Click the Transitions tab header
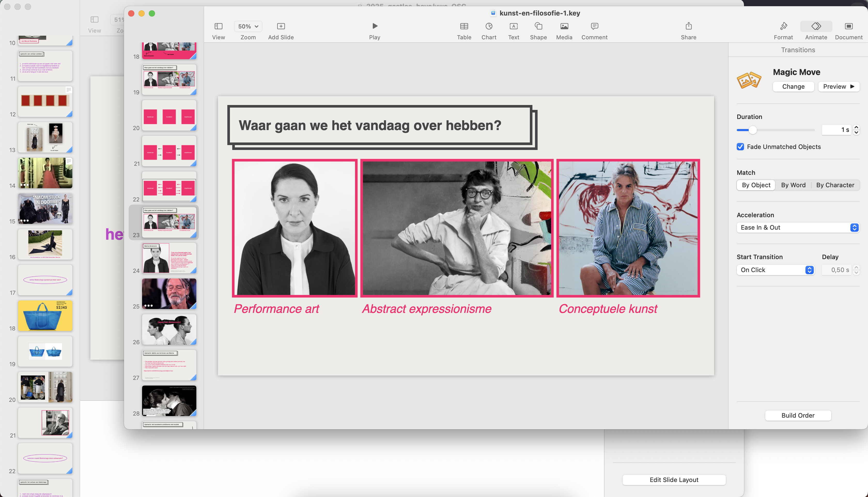Image resolution: width=868 pixels, height=497 pixels. [x=798, y=50]
